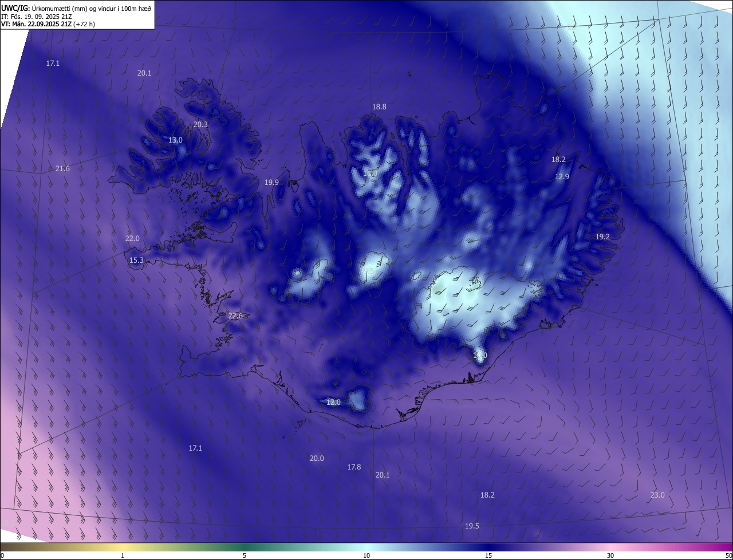Click the '1' tick on the color scale
The width and height of the screenshot is (733, 560).
123,555
